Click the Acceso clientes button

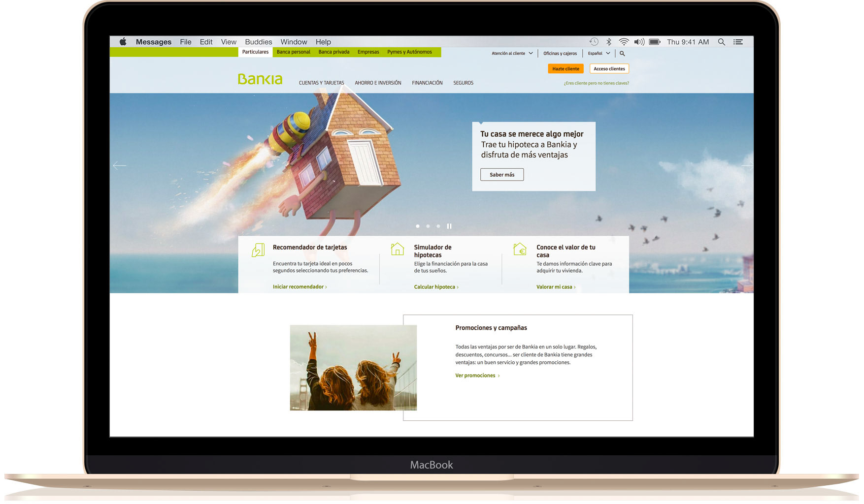point(609,69)
